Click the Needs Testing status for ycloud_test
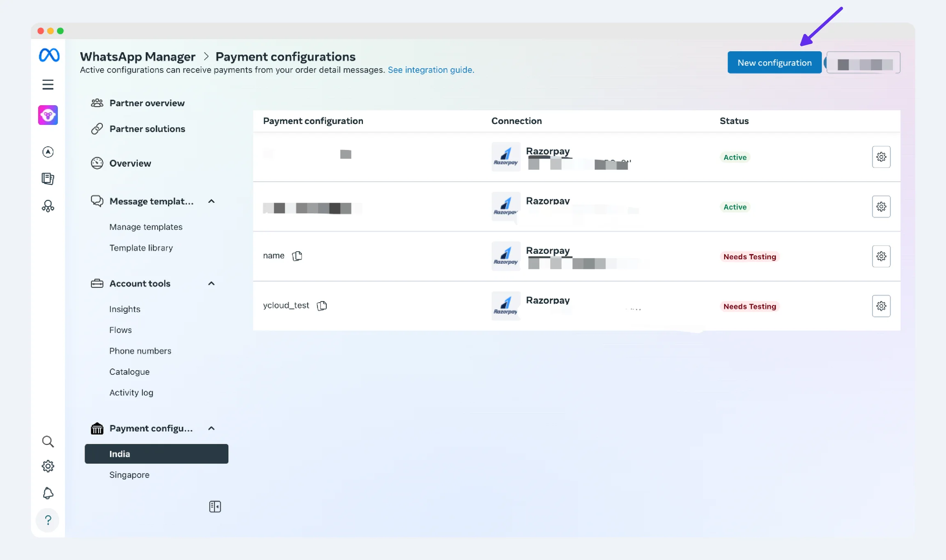 (749, 306)
